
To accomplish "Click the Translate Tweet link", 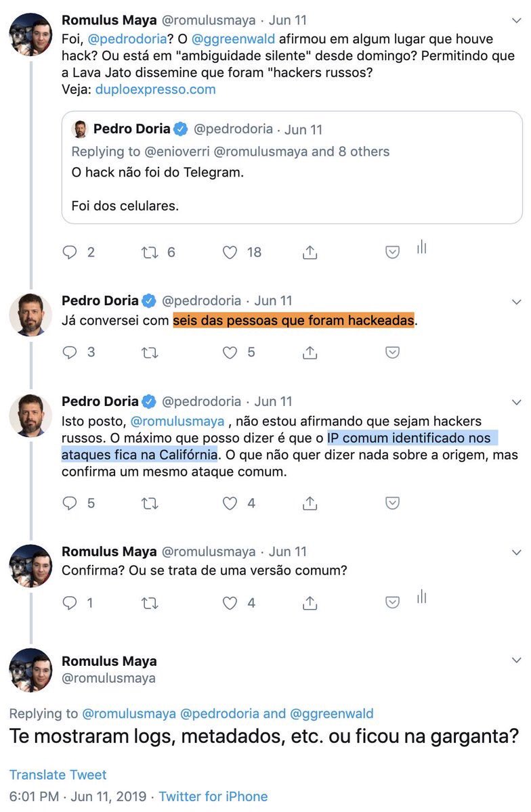I will coord(58,775).
